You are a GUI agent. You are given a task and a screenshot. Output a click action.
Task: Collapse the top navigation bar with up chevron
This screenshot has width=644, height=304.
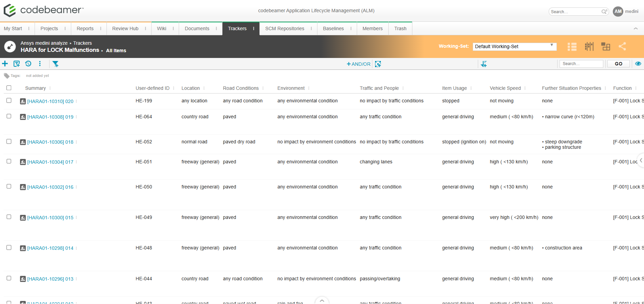coord(636,29)
